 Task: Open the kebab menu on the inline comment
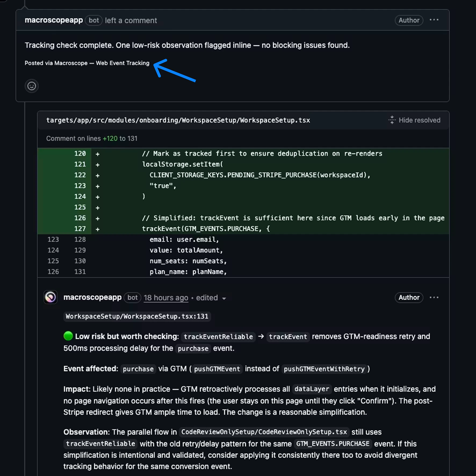[x=434, y=297]
